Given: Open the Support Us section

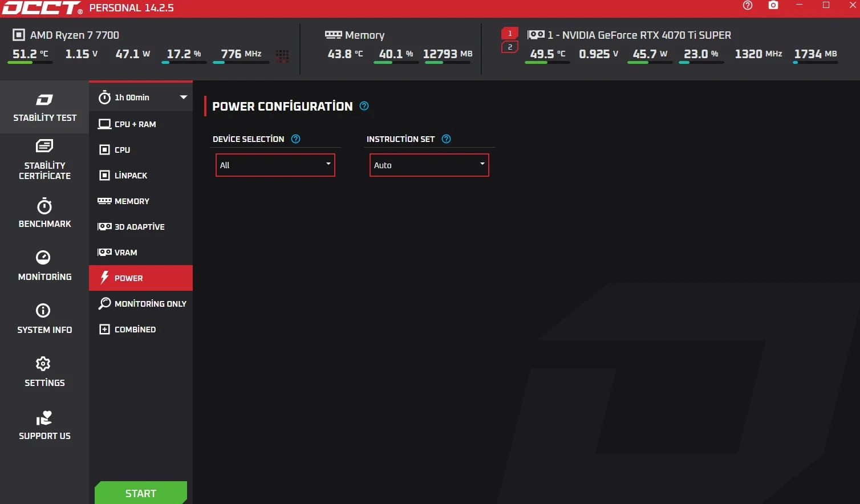Looking at the screenshot, I should point(44,425).
